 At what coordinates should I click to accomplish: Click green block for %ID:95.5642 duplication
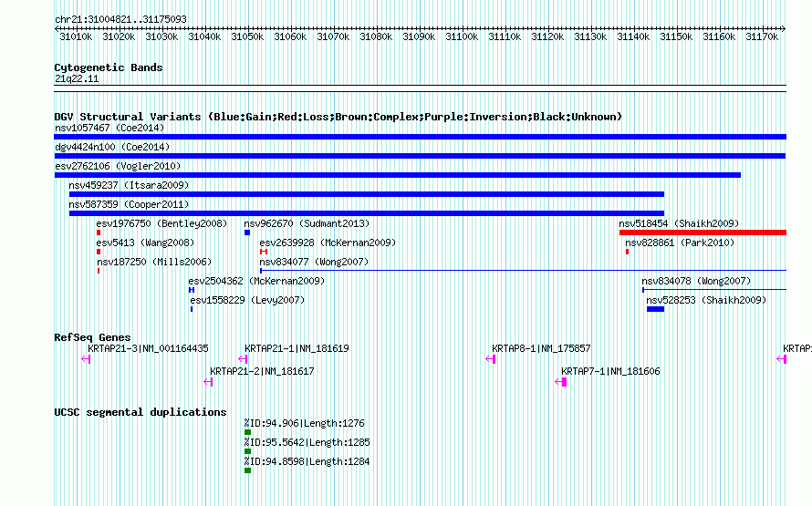coord(247,451)
